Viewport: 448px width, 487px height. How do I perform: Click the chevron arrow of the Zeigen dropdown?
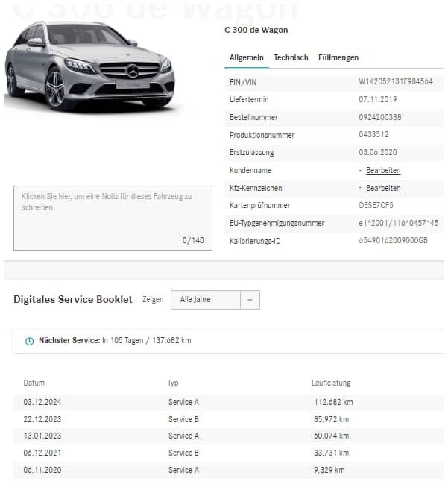coord(250,300)
